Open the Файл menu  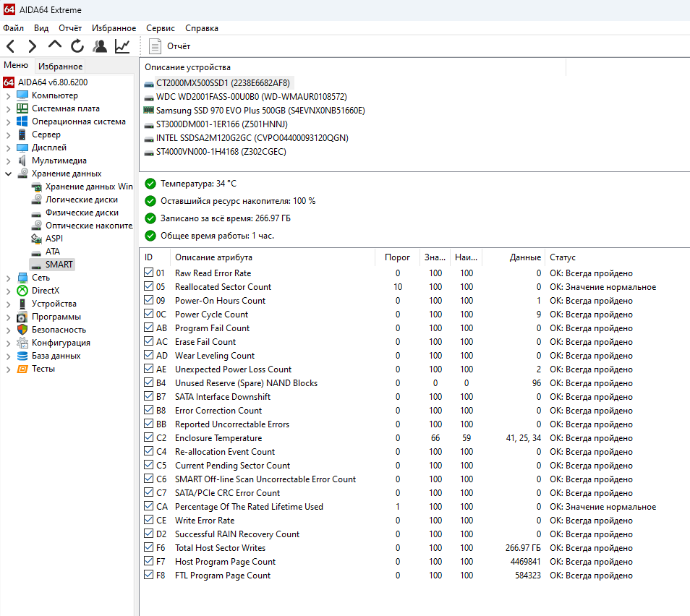[x=13, y=28]
